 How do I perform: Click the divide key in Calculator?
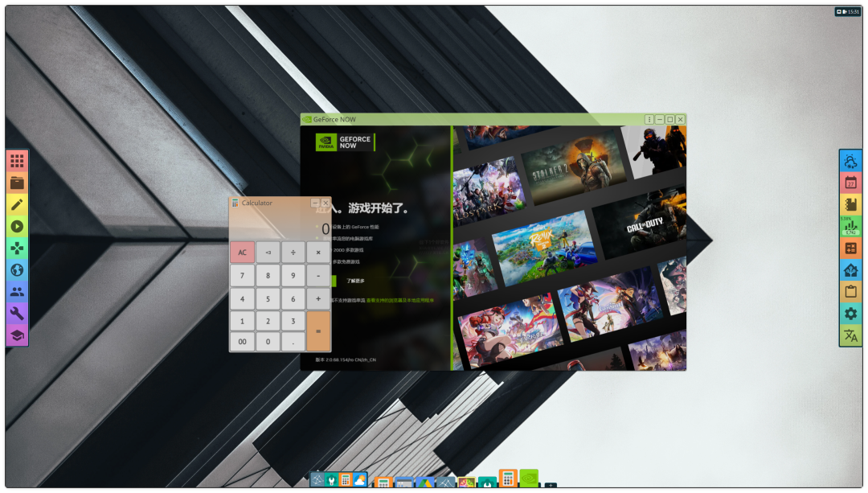point(293,252)
